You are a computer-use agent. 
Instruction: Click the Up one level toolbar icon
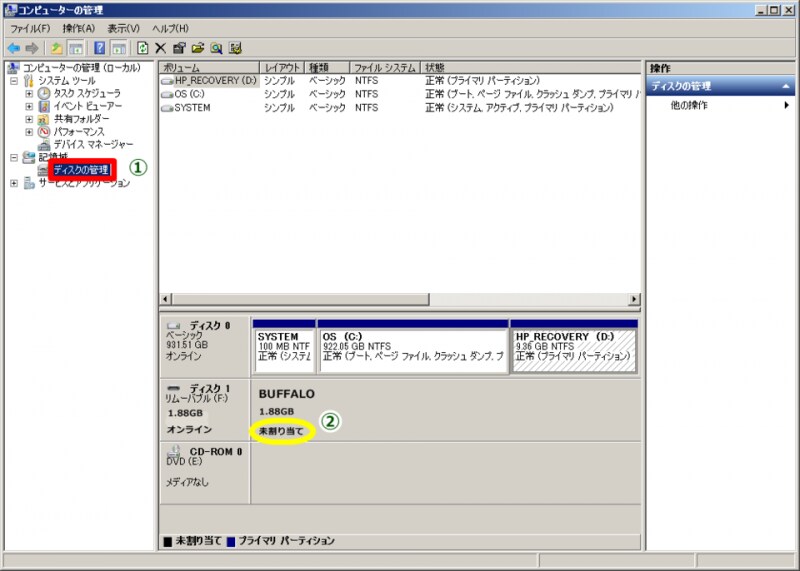(57, 47)
